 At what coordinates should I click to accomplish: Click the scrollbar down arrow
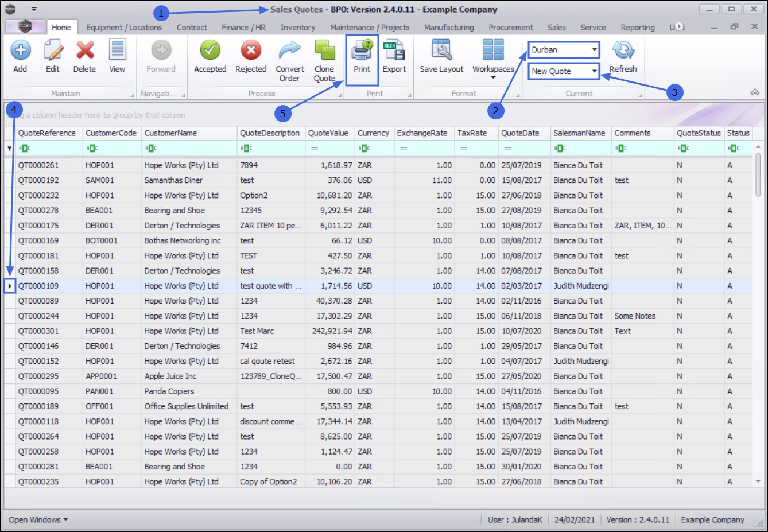pos(758,481)
